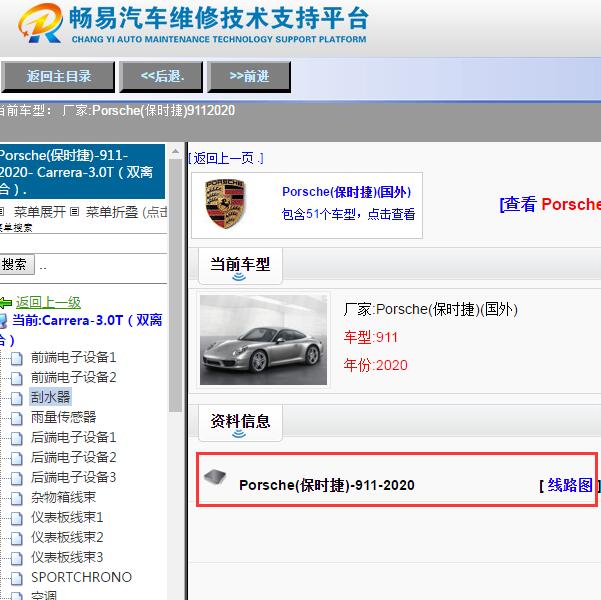
Task: Select the 资料信息 tab
Action: pos(240,422)
